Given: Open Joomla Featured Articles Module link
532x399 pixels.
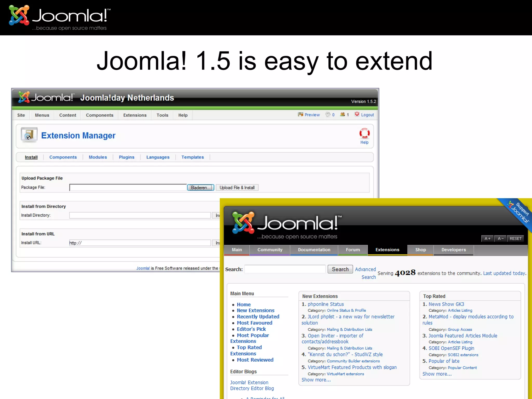Looking at the screenshot, I should click(x=463, y=336).
